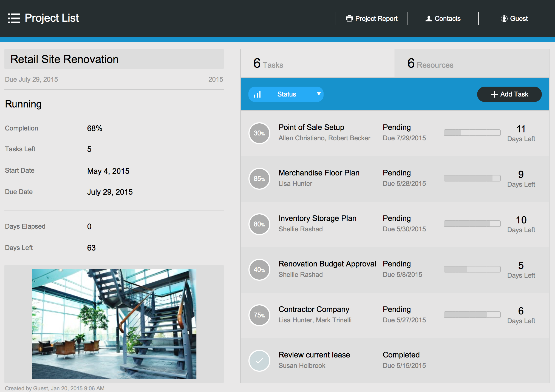Viewport: 555px width, 392px height.
Task: Click the 85% circle for Merchandise Floor Plan
Action: [259, 179]
